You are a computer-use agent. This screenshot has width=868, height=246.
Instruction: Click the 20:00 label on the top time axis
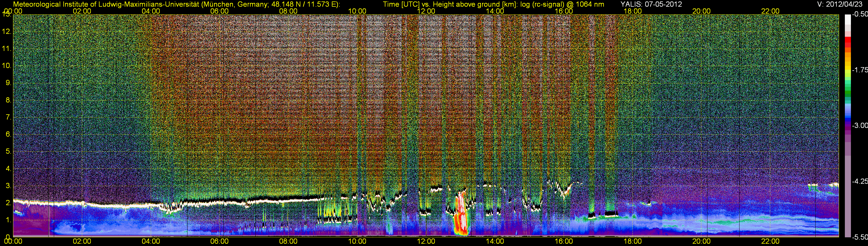point(702,11)
